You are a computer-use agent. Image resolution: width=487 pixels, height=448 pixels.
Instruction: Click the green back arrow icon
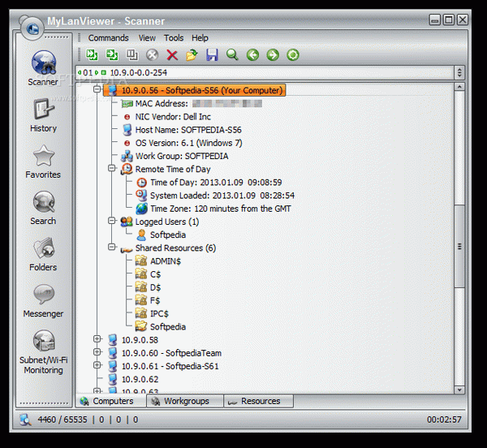point(252,55)
